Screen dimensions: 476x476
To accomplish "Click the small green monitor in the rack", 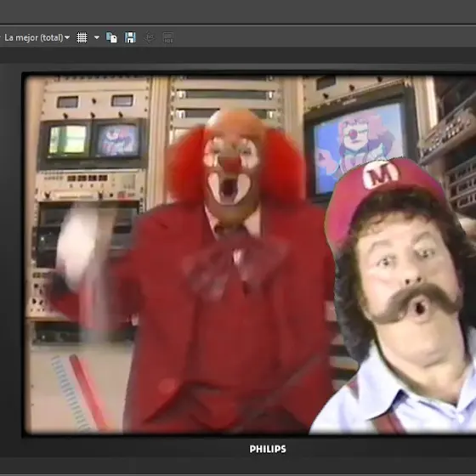I will tap(68, 140).
